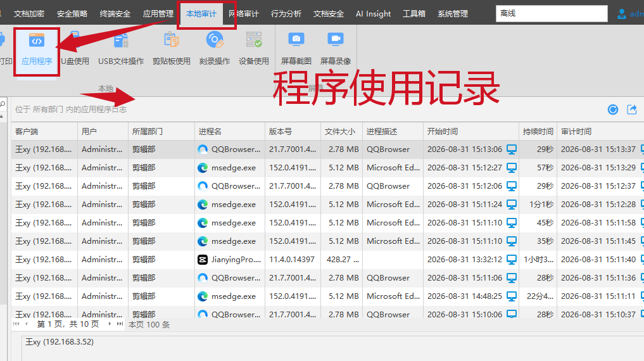
Task: Switch to the 终端安全 tab
Action: point(115,14)
